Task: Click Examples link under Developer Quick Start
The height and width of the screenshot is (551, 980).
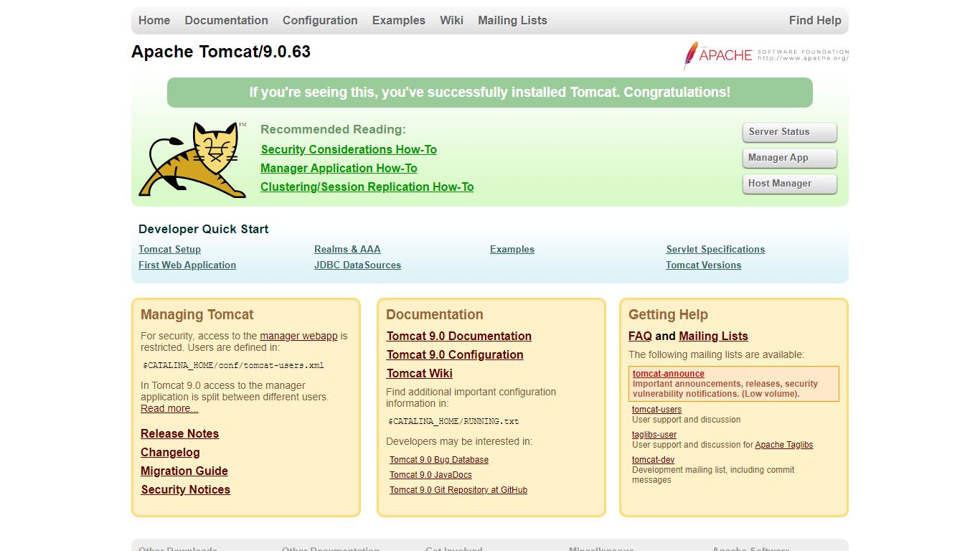Action: pos(512,250)
